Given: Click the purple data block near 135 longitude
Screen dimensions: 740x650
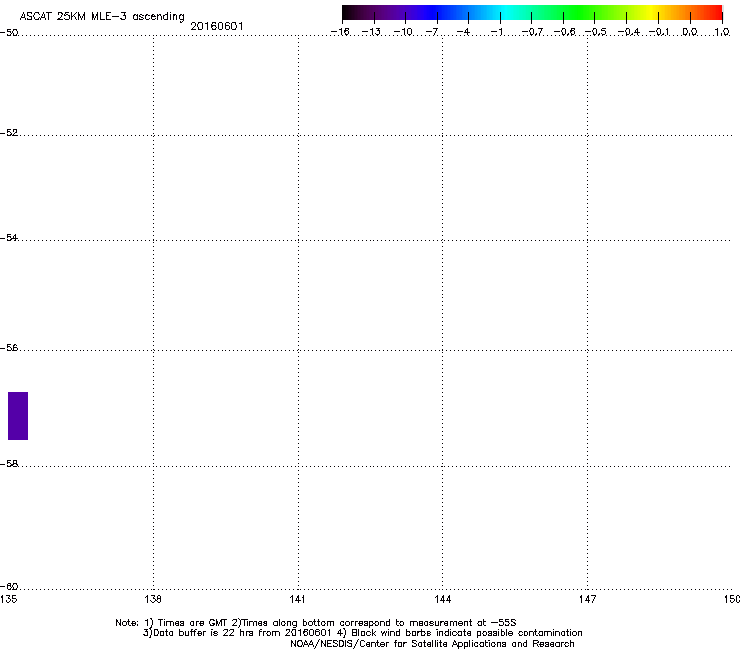Looking at the screenshot, I should point(18,416).
